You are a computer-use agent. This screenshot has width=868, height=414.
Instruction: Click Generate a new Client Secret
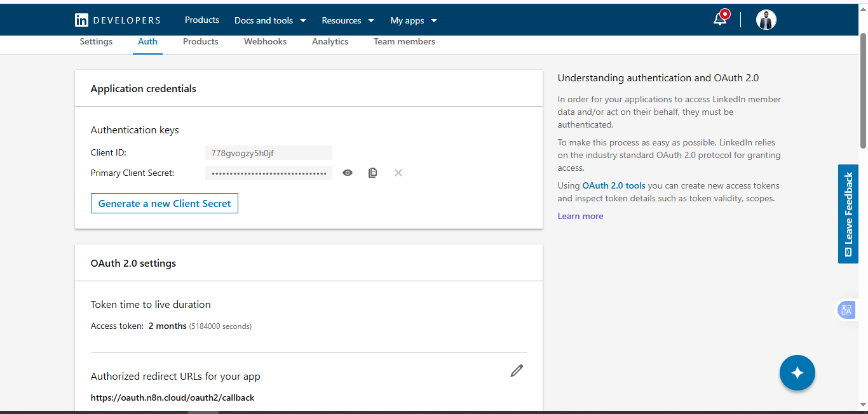(165, 203)
